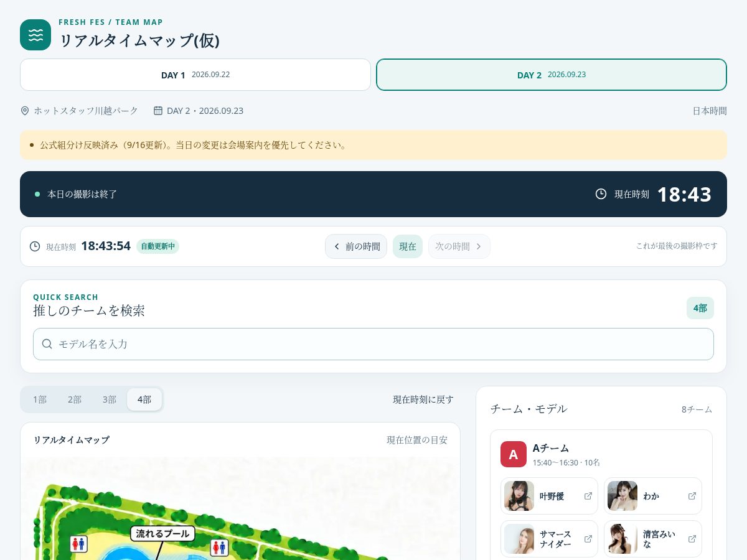Click the clock icon beside 18:43:54

pyautogui.click(x=35, y=246)
